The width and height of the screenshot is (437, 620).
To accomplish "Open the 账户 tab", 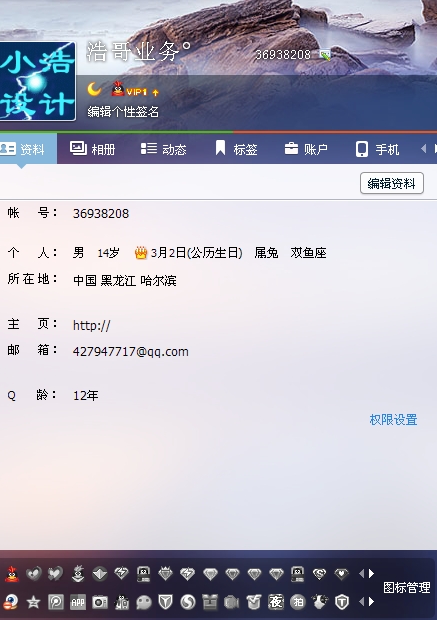I will click(306, 149).
